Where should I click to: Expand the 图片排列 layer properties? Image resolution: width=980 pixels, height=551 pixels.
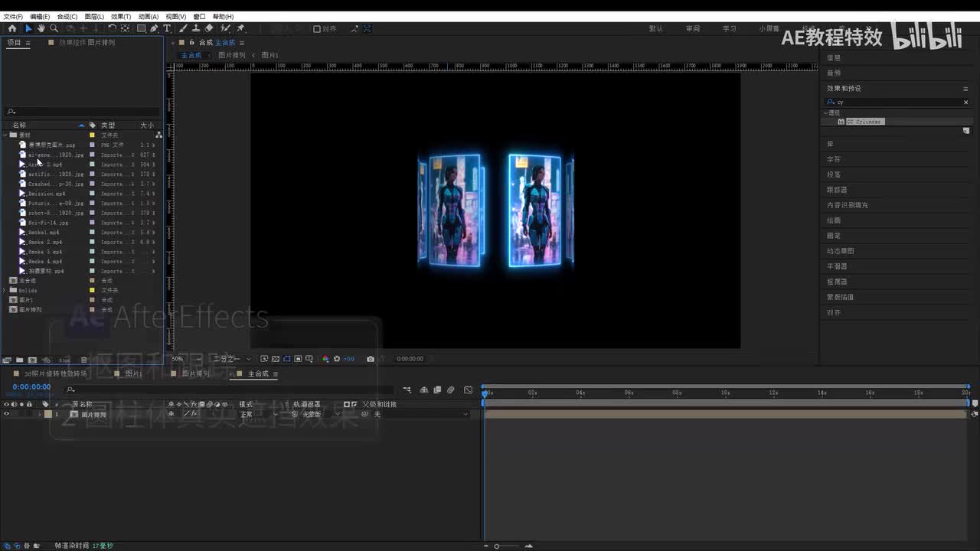pos(39,414)
